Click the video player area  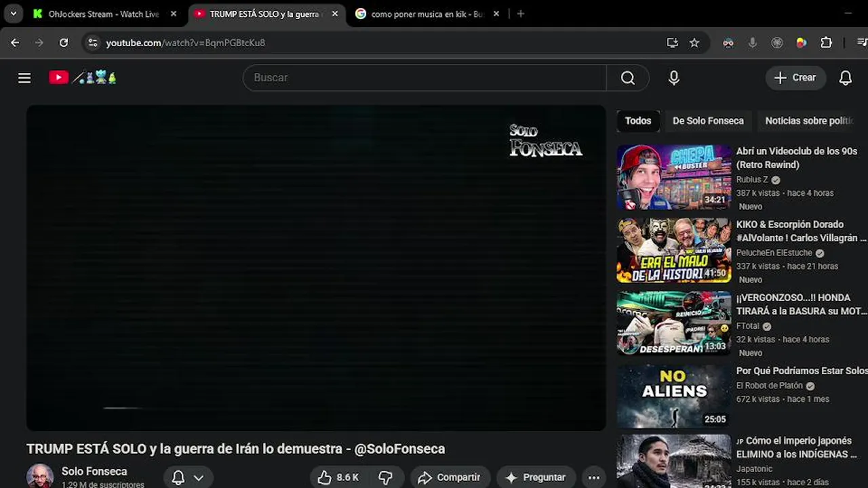(316, 268)
